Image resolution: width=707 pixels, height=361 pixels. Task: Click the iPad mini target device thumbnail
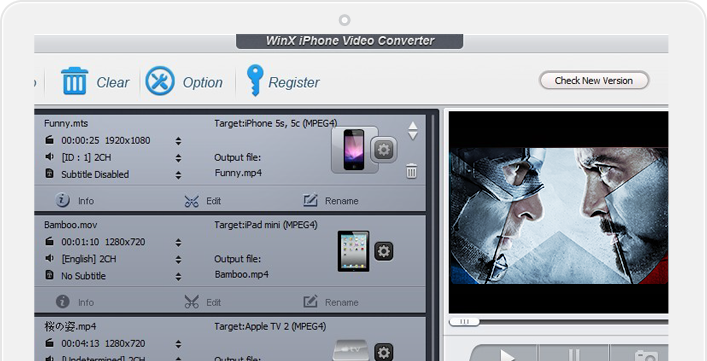(x=354, y=251)
